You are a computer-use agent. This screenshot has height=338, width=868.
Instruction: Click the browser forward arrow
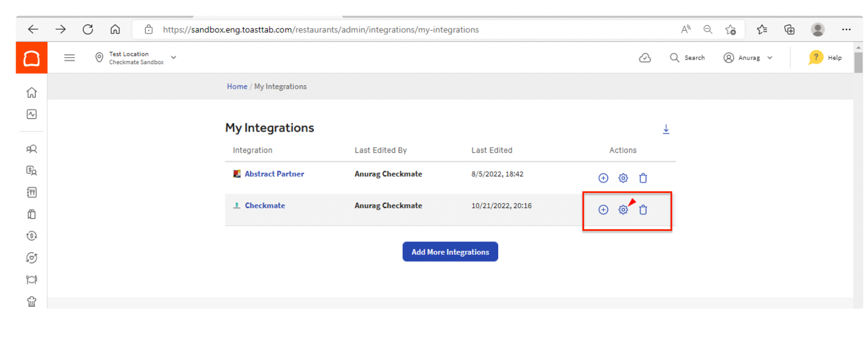(60, 30)
